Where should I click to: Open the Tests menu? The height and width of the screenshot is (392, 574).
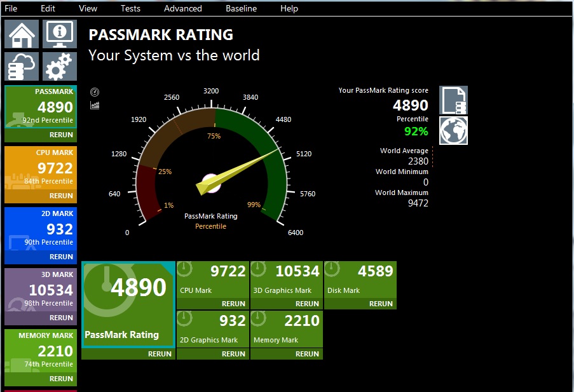[130, 8]
